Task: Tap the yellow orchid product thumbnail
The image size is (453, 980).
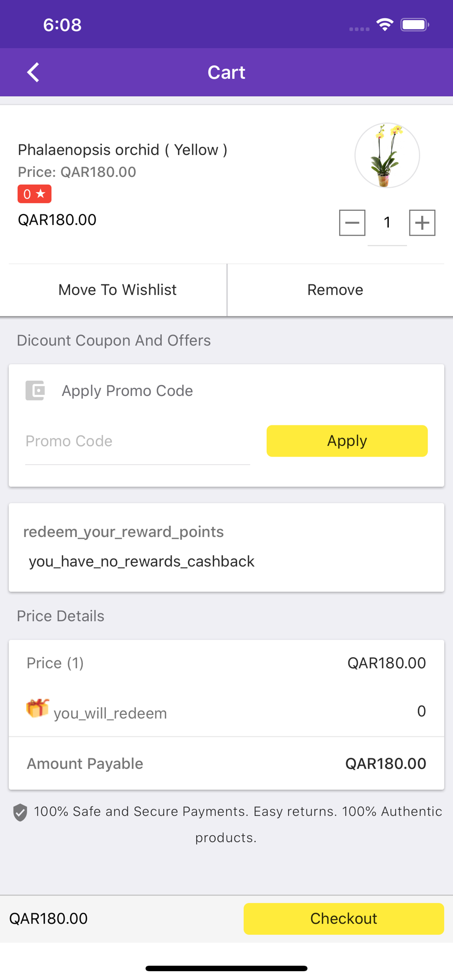Action: 387,155
